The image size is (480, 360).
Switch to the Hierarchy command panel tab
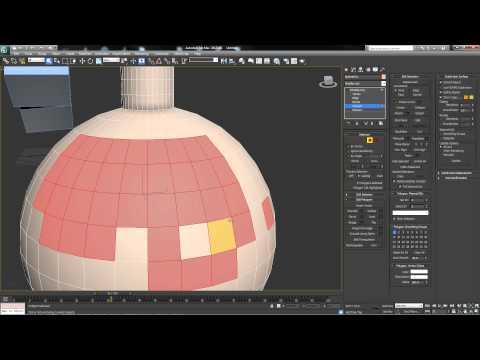[361, 69]
